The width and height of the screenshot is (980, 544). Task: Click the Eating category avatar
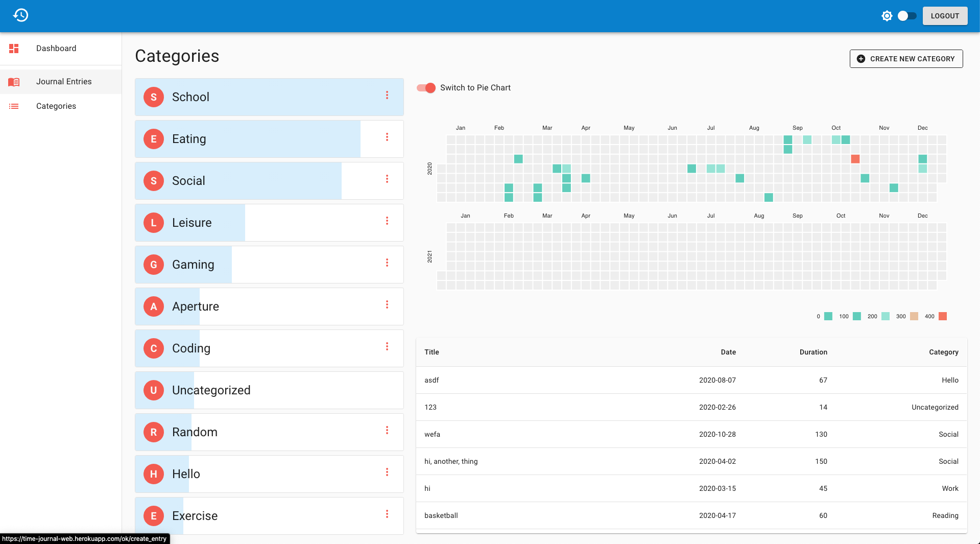pyautogui.click(x=154, y=139)
